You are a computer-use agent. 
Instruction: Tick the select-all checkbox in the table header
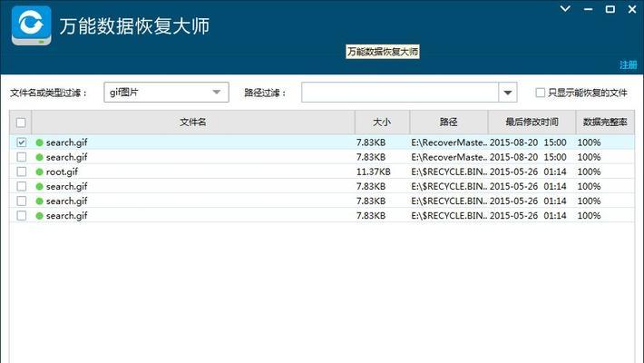pyautogui.click(x=21, y=123)
